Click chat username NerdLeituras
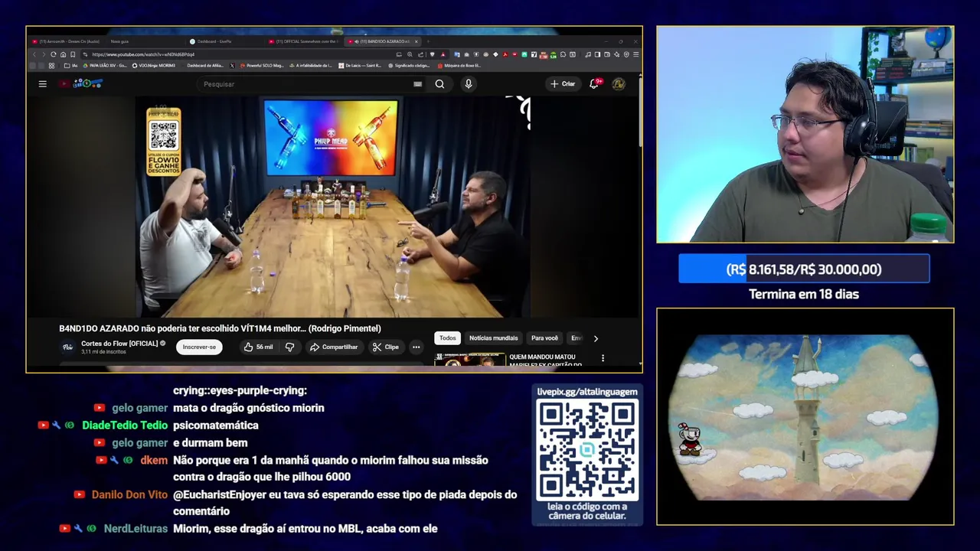Screen dimensions: 980x551 pos(136,528)
